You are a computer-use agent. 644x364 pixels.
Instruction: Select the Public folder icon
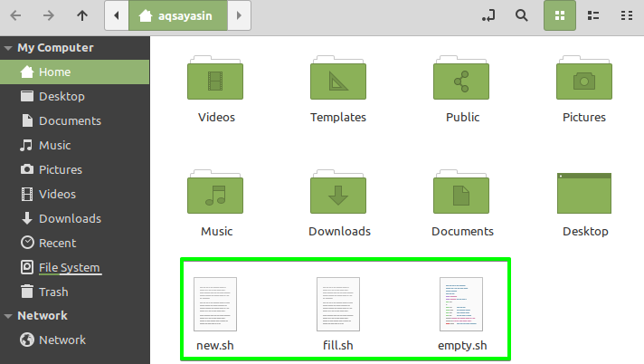coord(461,78)
